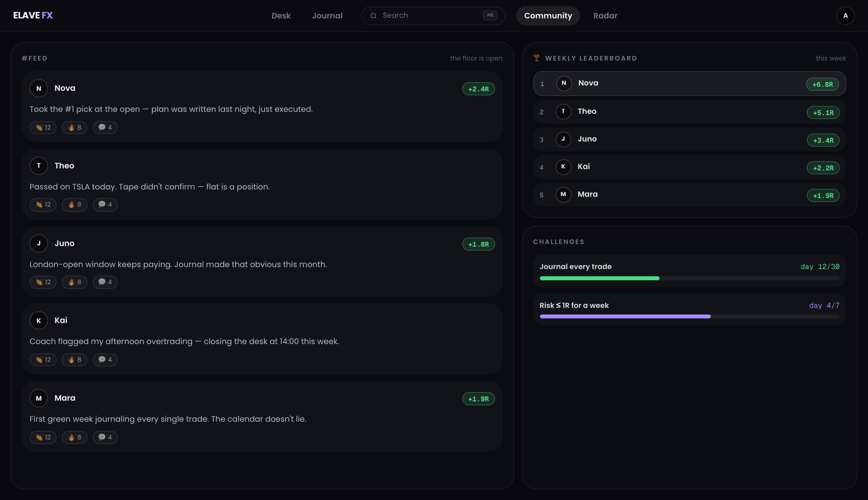The width and height of the screenshot is (868, 500).
Task: Add a fire reaction to Theo's post
Action: pyautogui.click(x=75, y=205)
